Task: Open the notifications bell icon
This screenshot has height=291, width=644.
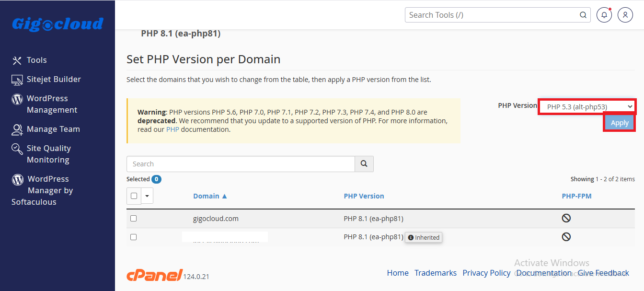Action: coord(604,15)
